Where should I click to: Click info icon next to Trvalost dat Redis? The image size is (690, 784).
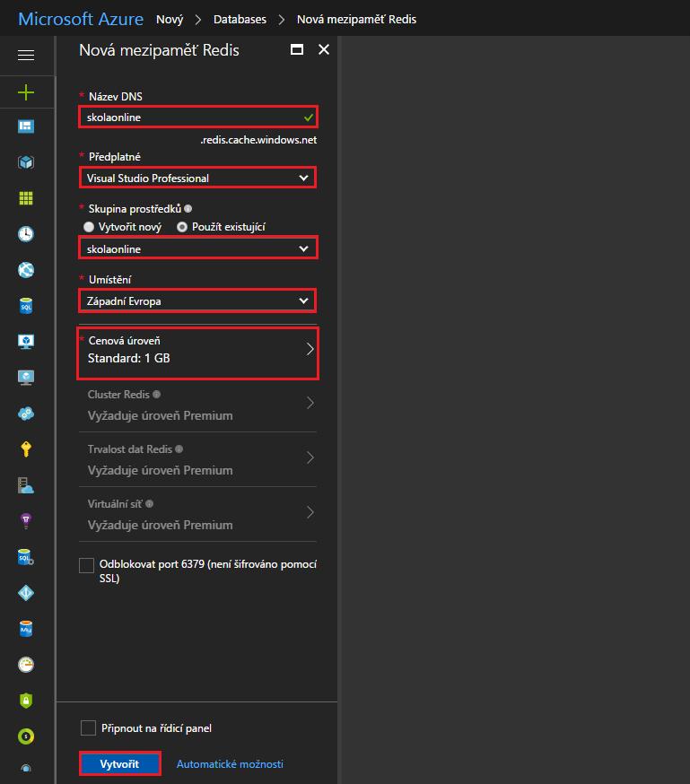179,449
